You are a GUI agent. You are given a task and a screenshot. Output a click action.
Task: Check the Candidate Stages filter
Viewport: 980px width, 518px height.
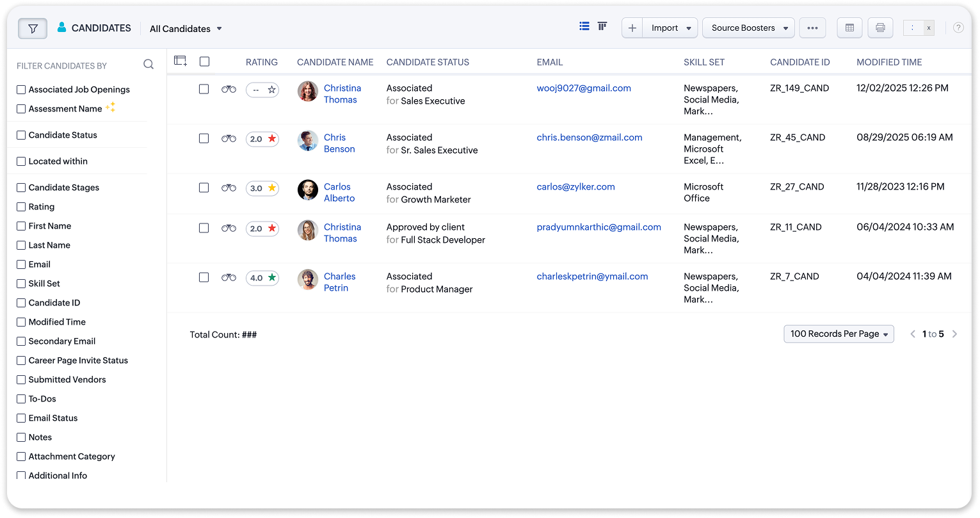[21, 188]
